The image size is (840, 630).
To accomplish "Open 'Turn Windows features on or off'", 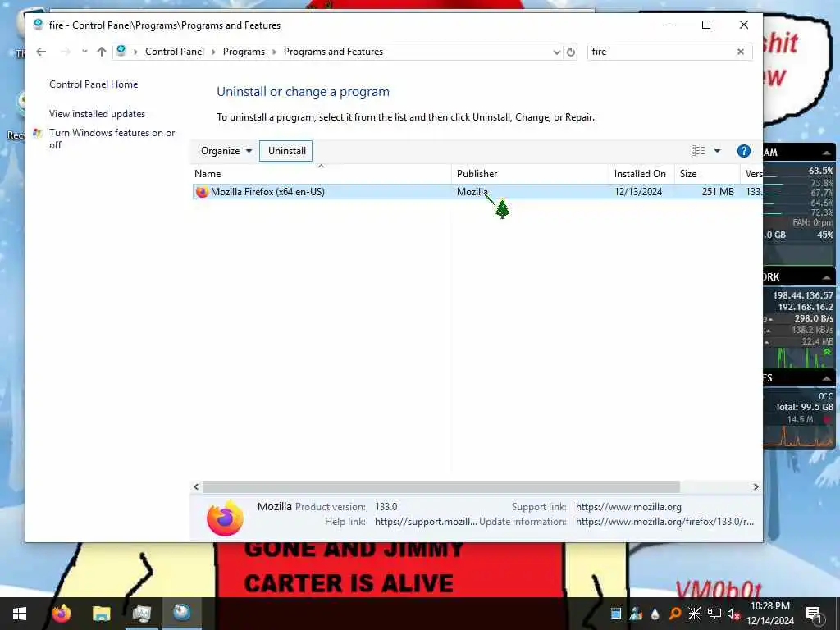I will (x=112, y=139).
